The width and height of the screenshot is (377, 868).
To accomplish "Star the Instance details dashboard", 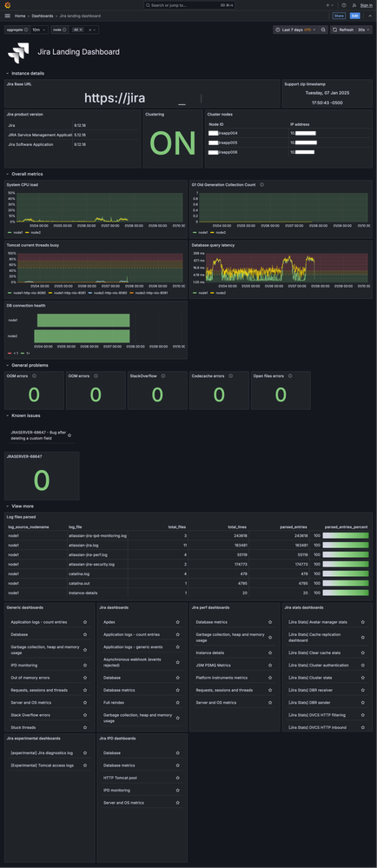I will pos(270,653).
